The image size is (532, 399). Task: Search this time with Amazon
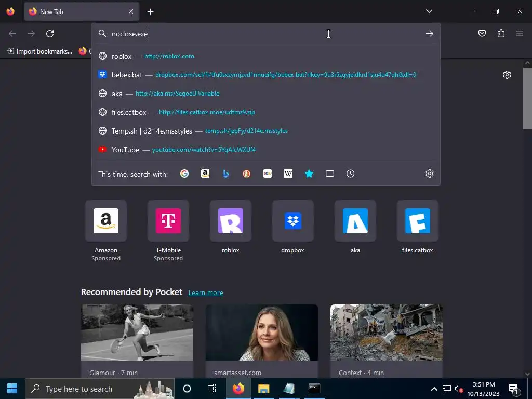[205, 174]
